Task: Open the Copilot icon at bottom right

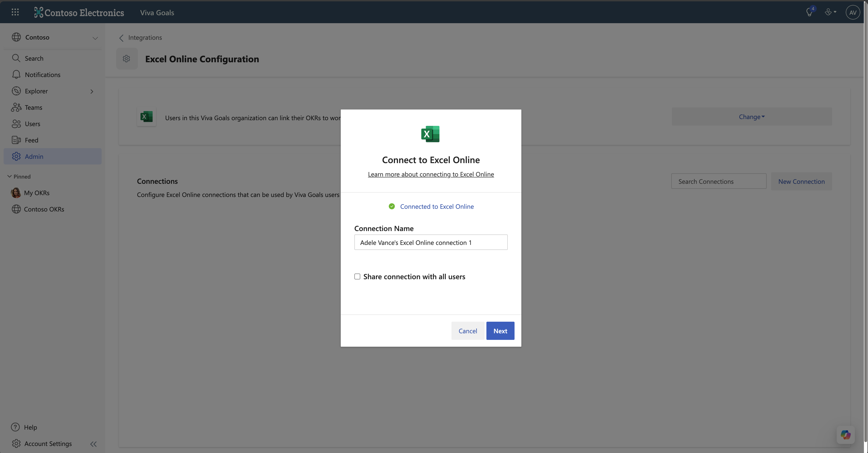Action: (x=845, y=434)
